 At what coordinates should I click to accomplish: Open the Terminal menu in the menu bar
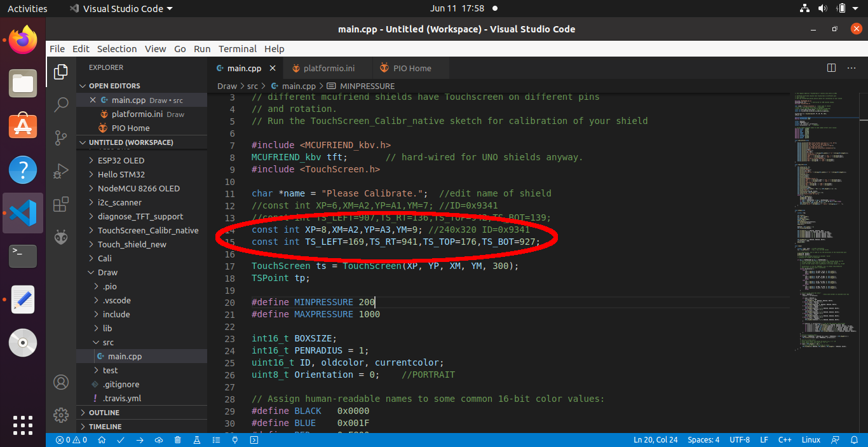tap(238, 49)
